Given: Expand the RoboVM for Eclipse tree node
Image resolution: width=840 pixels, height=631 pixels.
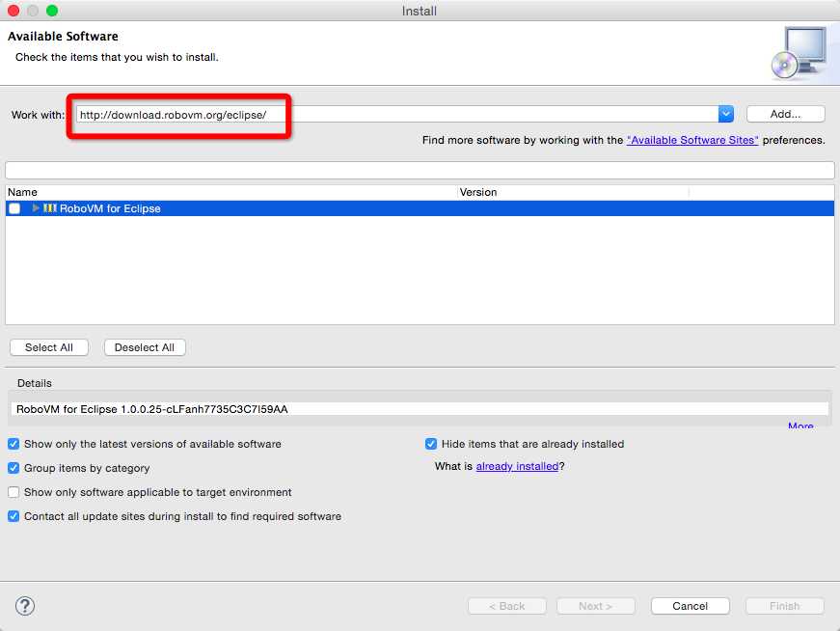Looking at the screenshot, I should point(36,208).
